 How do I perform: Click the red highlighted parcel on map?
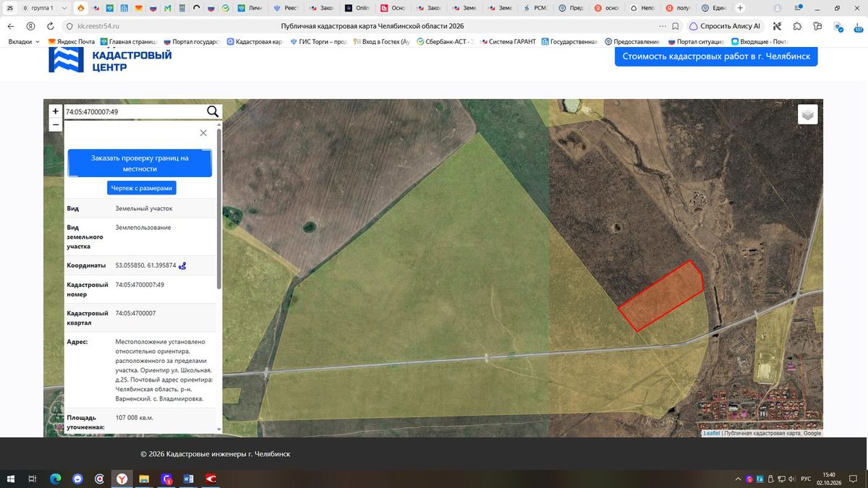(x=661, y=296)
